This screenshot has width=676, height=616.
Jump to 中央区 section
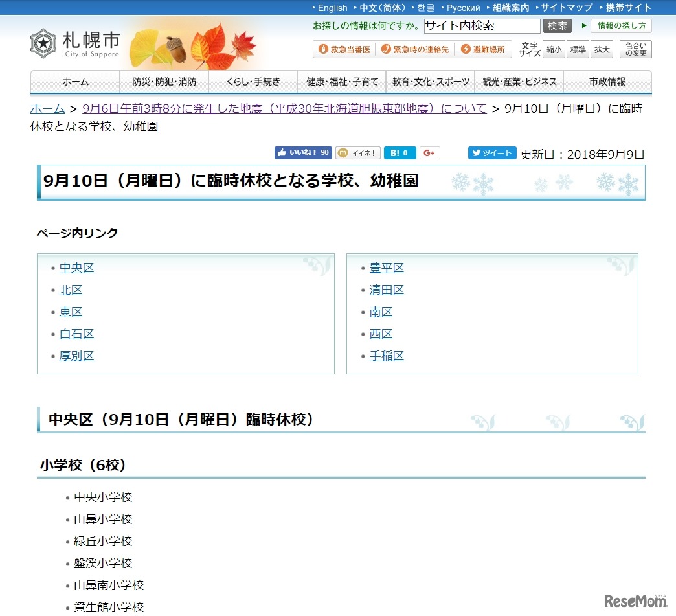76,268
